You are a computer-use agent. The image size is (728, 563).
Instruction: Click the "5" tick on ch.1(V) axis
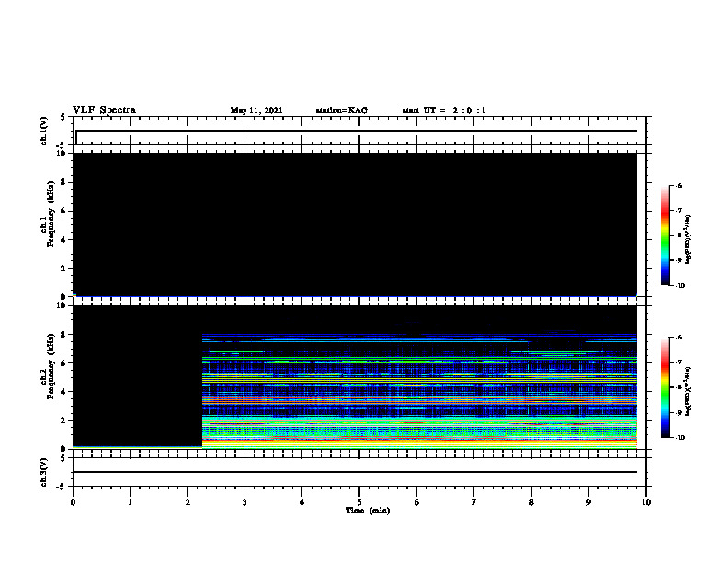[x=63, y=117]
